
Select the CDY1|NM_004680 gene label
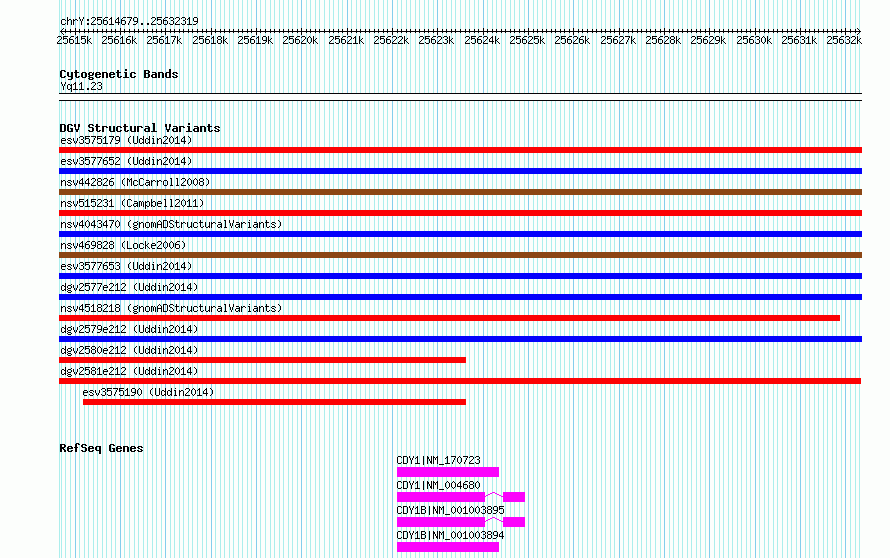(438, 485)
